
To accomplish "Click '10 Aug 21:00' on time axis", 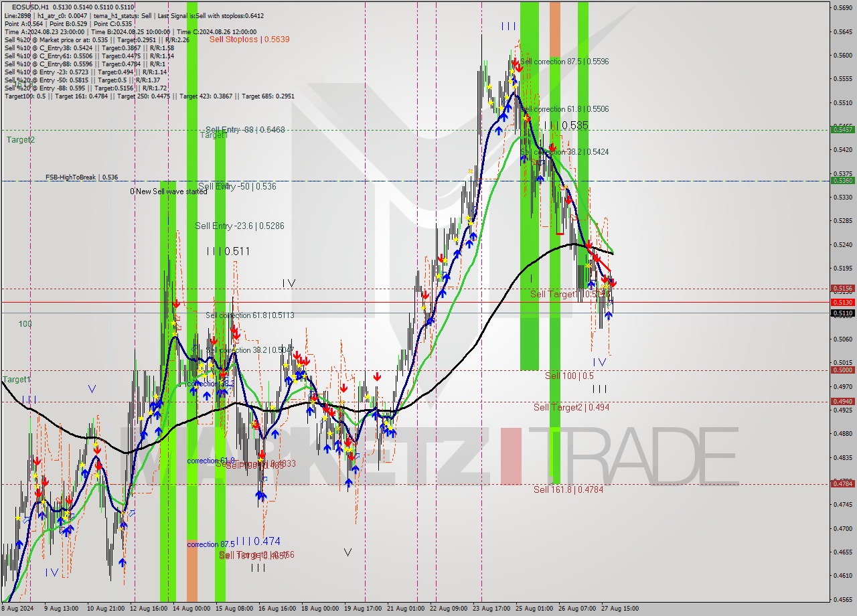I will (x=105, y=609).
